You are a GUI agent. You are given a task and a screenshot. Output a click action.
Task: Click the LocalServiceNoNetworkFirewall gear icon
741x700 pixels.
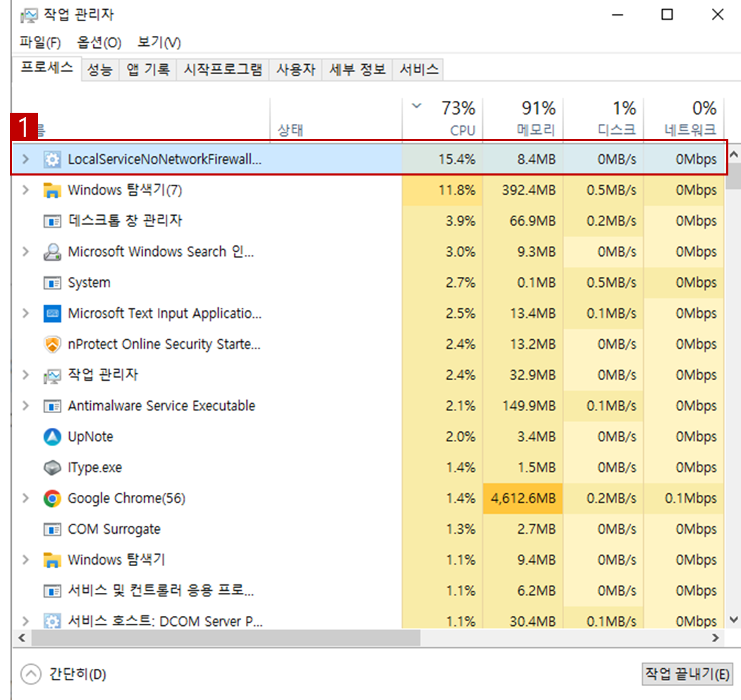[52, 159]
